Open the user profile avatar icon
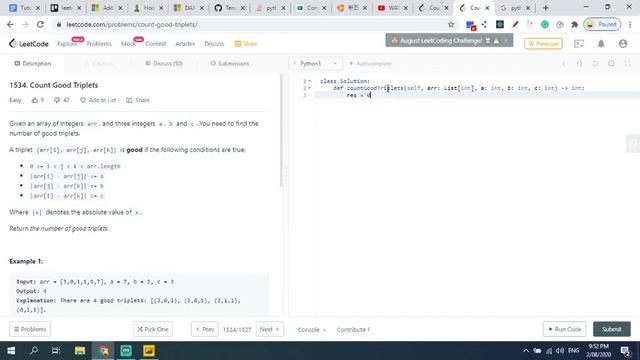This screenshot has width=640, height=360. pyautogui.click(x=623, y=44)
